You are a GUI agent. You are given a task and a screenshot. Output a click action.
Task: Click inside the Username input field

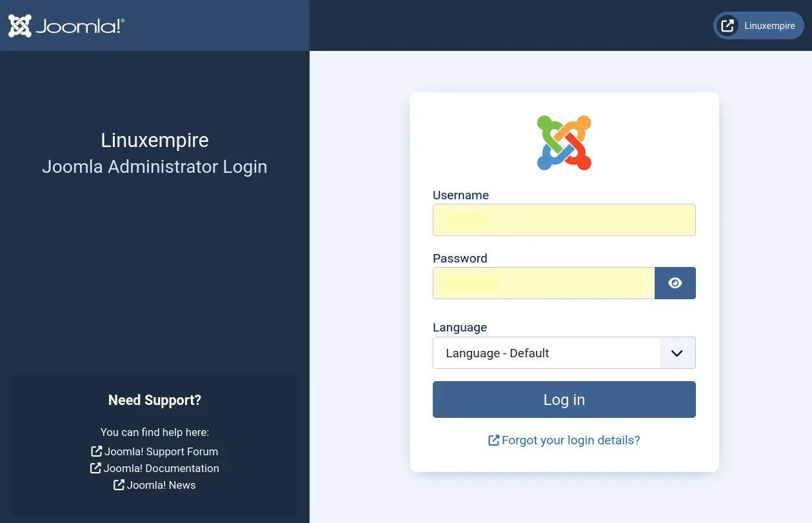(x=564, y=219)
